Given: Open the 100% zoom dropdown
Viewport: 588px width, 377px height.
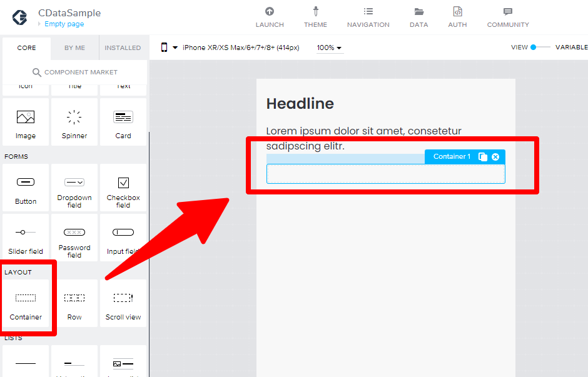Looking at the screenshot, I should point(329,48).
